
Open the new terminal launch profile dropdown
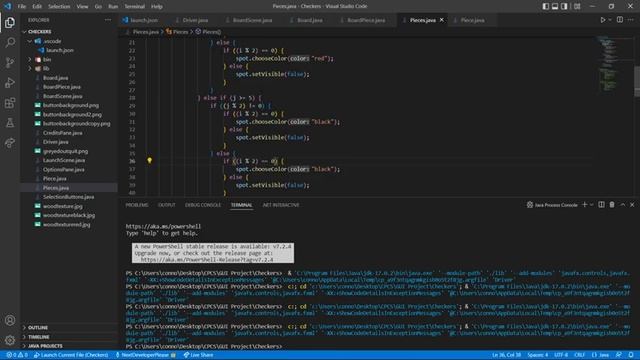pyautogui.click(x=591, y=204)
